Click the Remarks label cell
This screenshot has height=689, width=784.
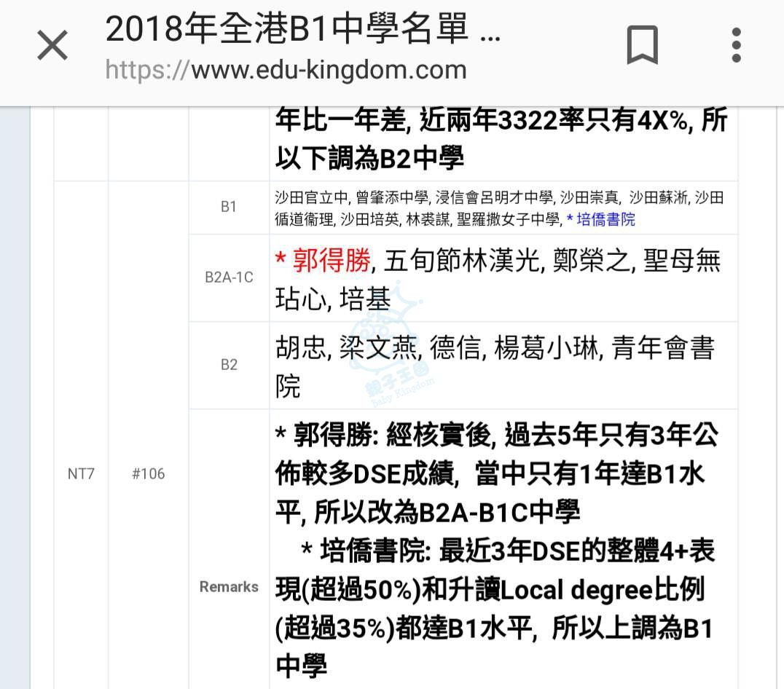[229, 587]
